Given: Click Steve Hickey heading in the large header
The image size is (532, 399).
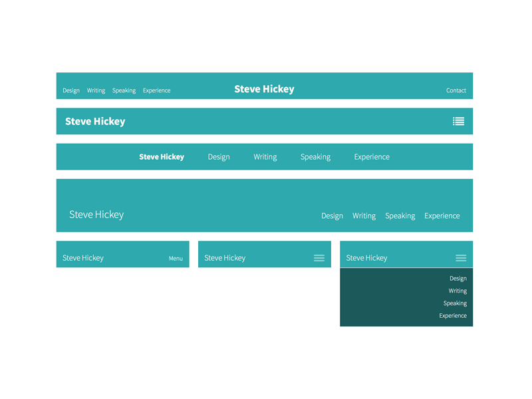Looking at the screenshot, I should coord(97,214).
